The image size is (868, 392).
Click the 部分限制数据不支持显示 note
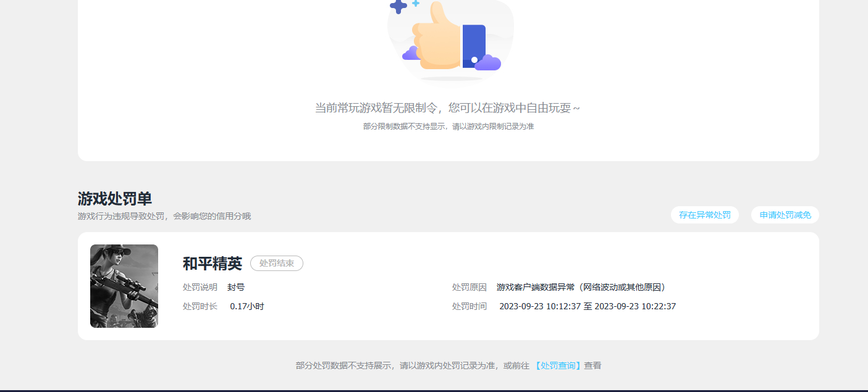pyautogui.click(x=449, y=127)
